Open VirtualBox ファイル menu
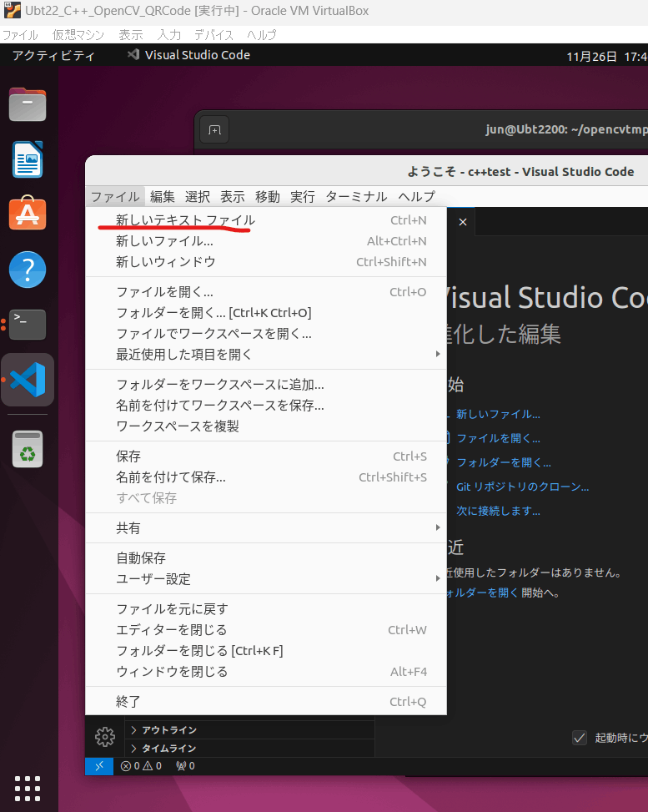The image size is (648, 812). (20, 35)
